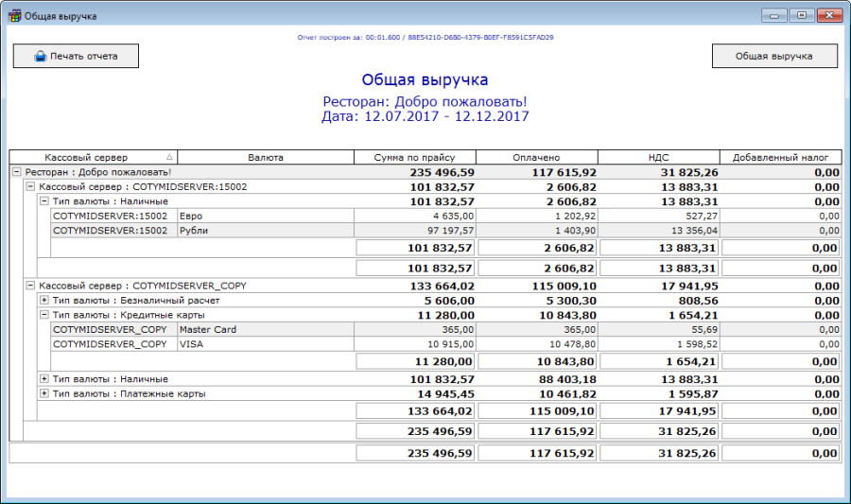Click the sort arrow in Кассовый сервер header
The image size is (851, 504).
click(169, 157)
